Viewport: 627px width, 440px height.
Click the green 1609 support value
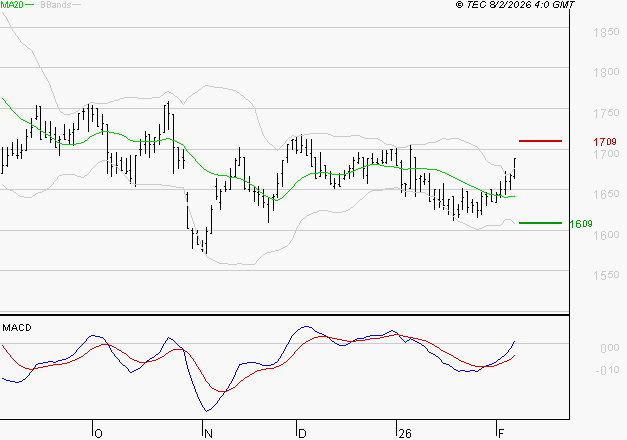point(581,224)
